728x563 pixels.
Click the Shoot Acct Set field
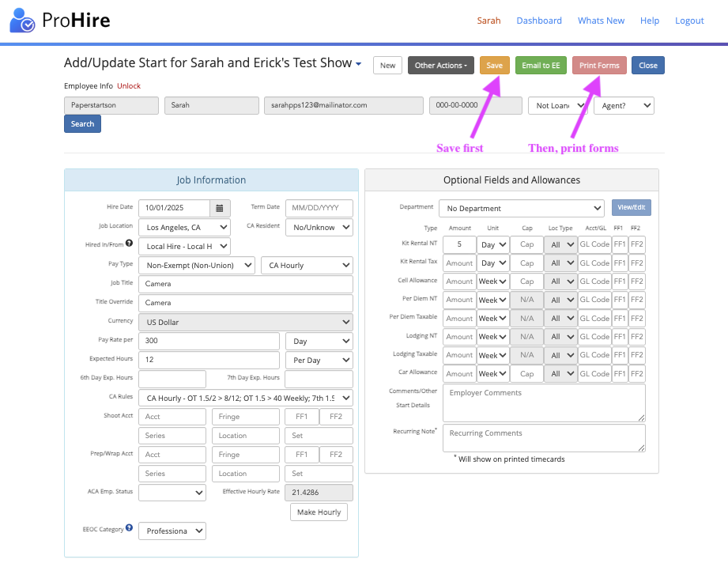(x=319, y=436)
